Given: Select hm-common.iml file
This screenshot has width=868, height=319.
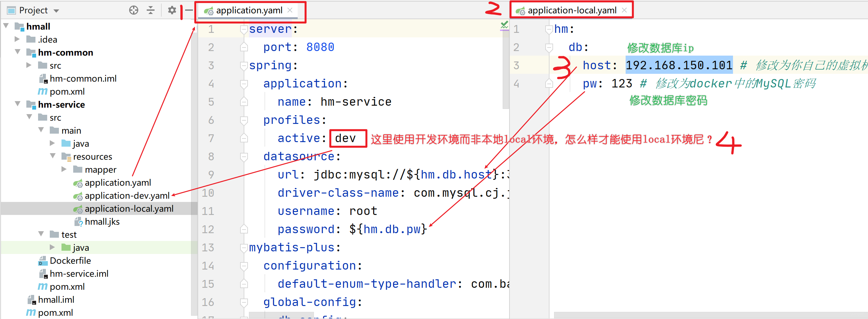Looking at the screenshot, I should click(x=83, y=78).
